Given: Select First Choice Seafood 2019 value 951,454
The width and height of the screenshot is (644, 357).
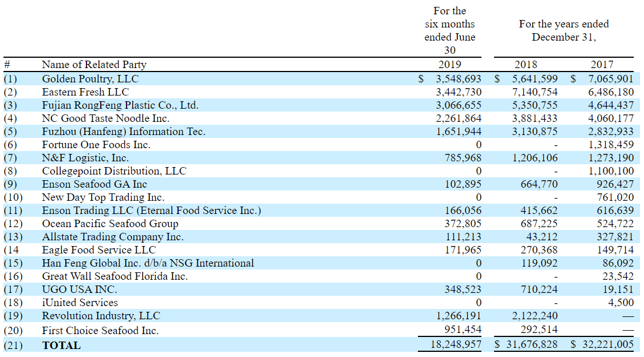Looking at the screenshot, I should click(463, 329).
